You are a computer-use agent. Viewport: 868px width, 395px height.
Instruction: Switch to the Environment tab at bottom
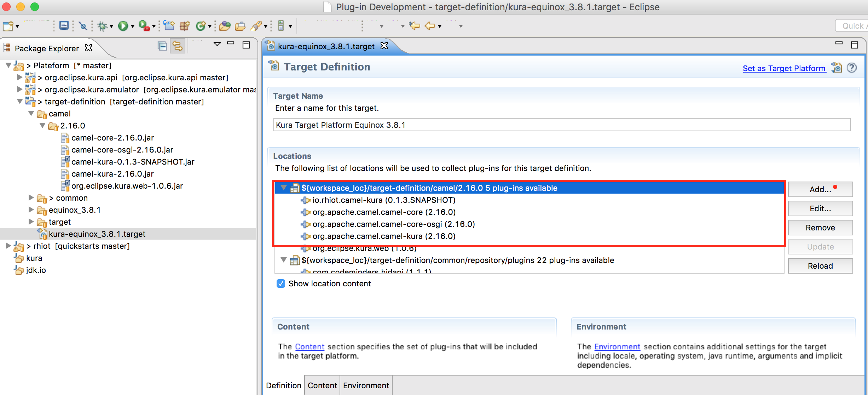coord(366,385)
